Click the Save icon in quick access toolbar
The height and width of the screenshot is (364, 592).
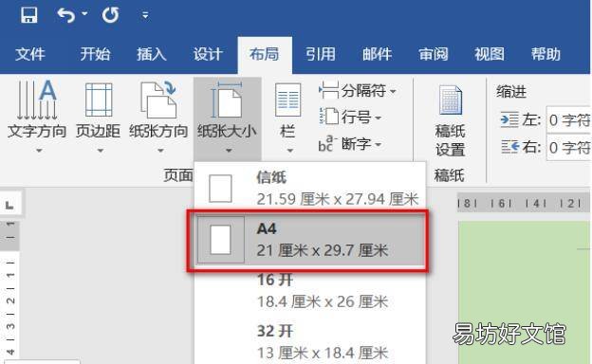pos(28,15)
